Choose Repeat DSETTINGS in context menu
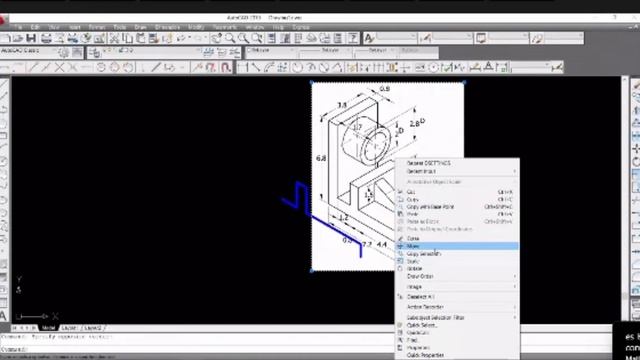 [457, 163]
